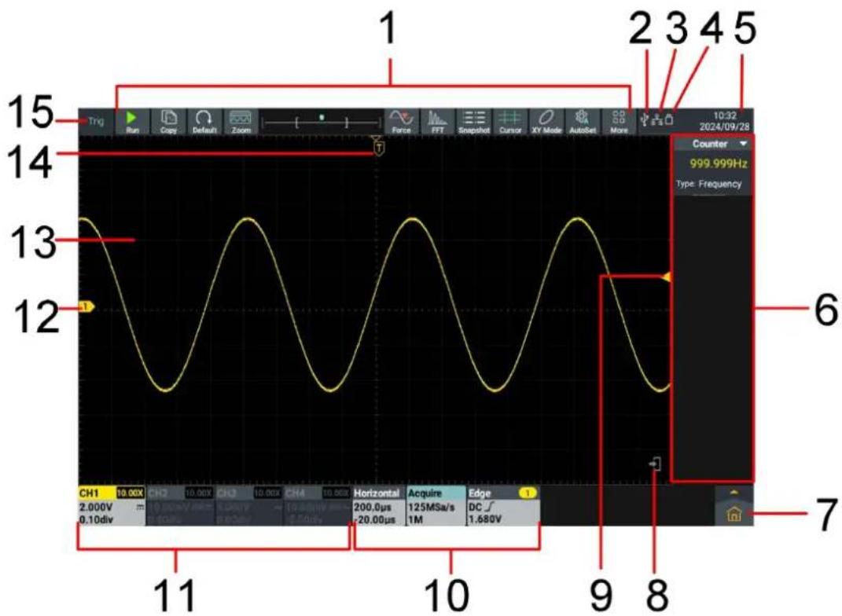Tap the CH1 2.000V vertical scale value

coord(96,507)
